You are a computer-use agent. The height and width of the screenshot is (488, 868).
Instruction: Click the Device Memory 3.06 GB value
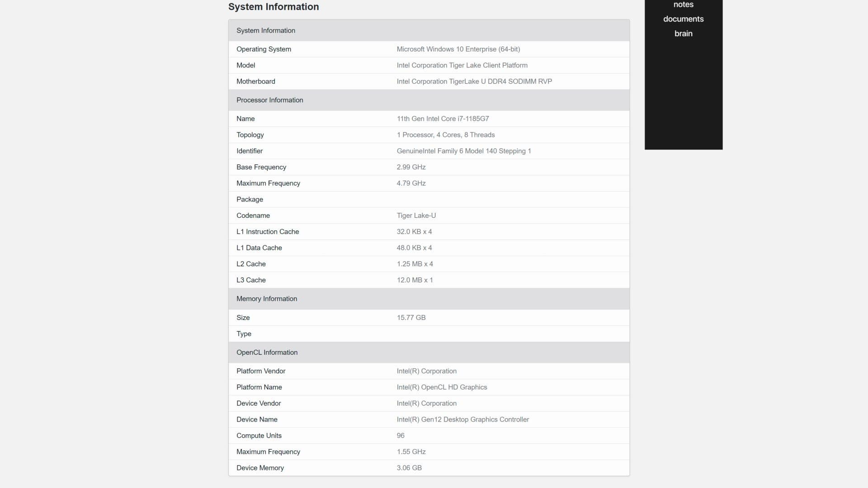pyautogui.click(x=409, y=468)
